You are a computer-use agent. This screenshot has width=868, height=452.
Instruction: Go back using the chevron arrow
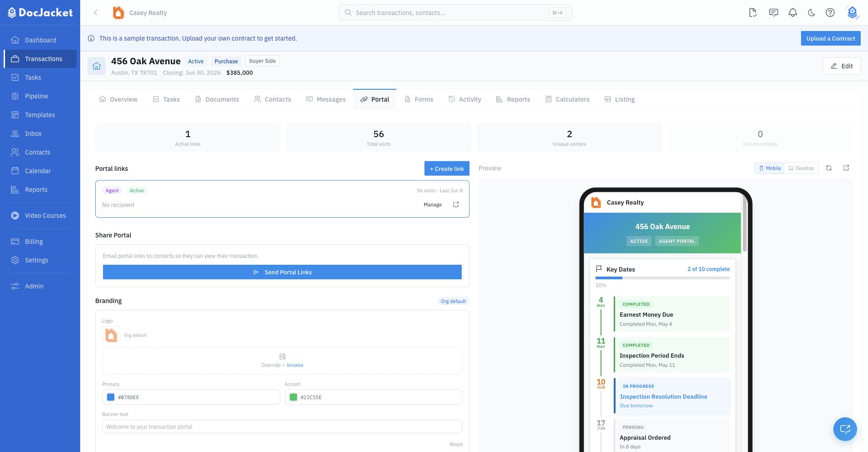click(96, 13)
